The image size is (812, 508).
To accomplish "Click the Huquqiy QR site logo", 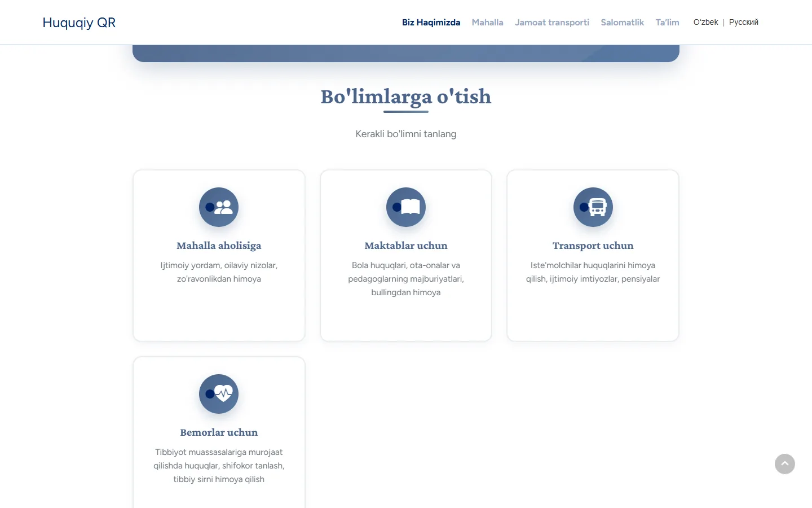I will coord(79,23).
